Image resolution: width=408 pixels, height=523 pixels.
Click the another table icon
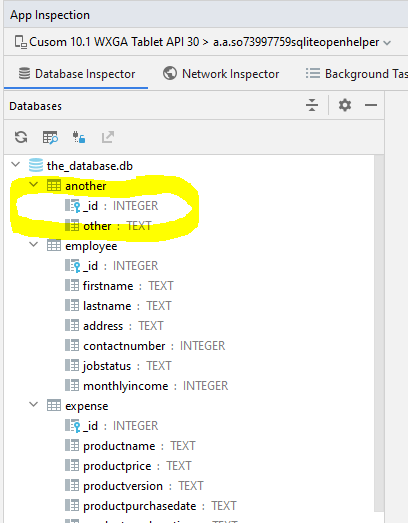click(x=54, y=185)
